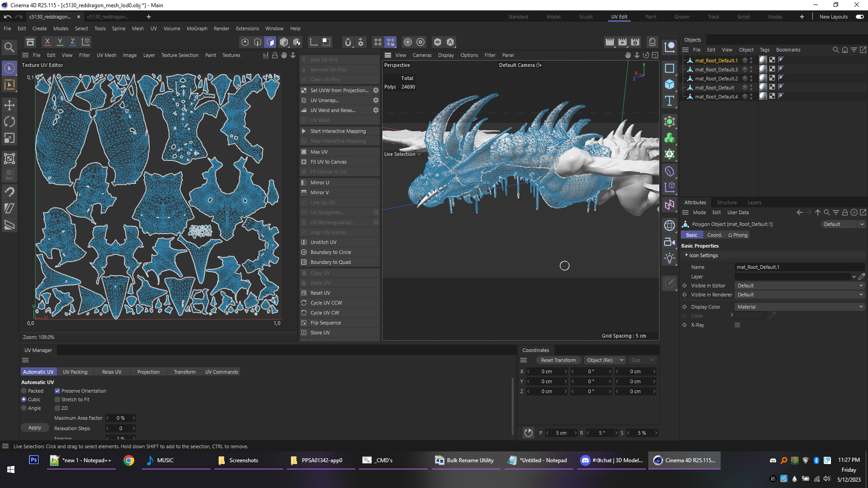Click Start Interactive Mapping

[340, 131]
